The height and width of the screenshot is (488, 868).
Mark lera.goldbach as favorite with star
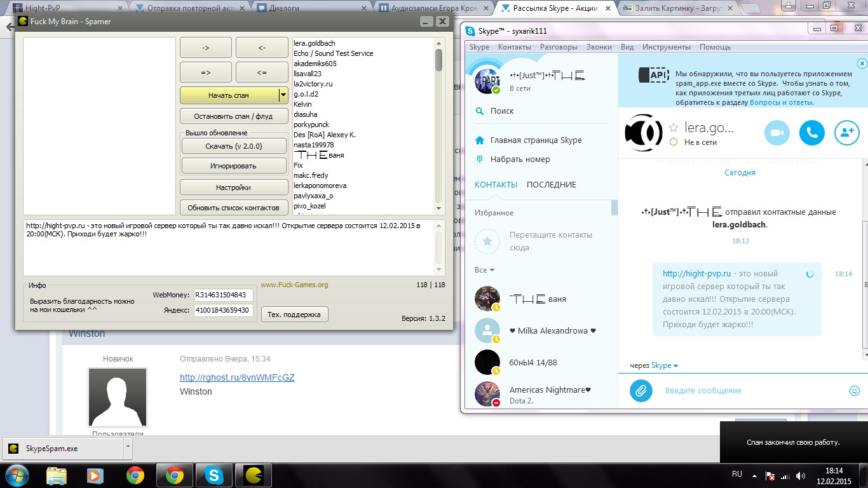(674, 128)
